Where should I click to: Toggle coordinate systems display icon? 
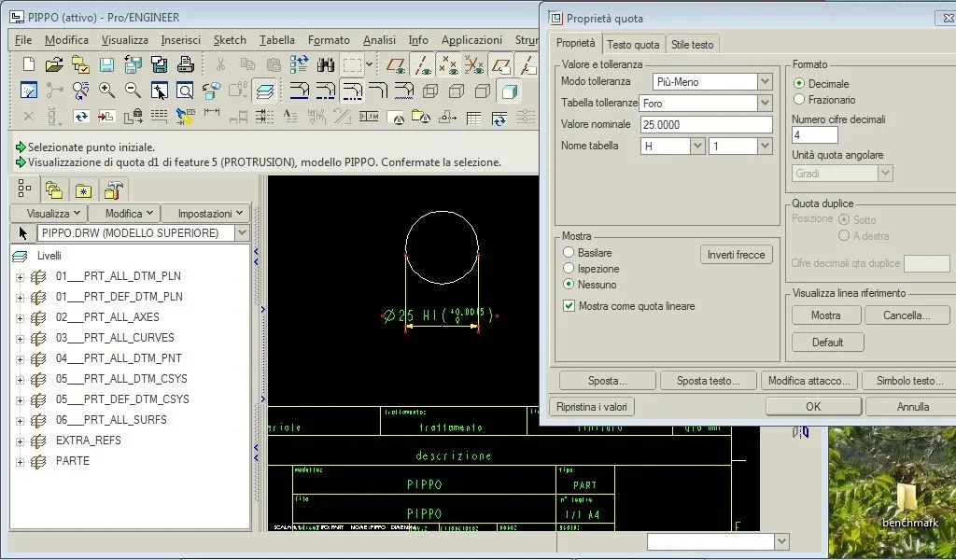(473, 64)
